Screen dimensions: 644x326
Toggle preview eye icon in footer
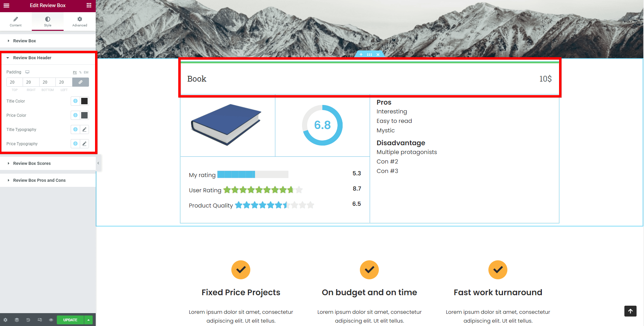51,320
